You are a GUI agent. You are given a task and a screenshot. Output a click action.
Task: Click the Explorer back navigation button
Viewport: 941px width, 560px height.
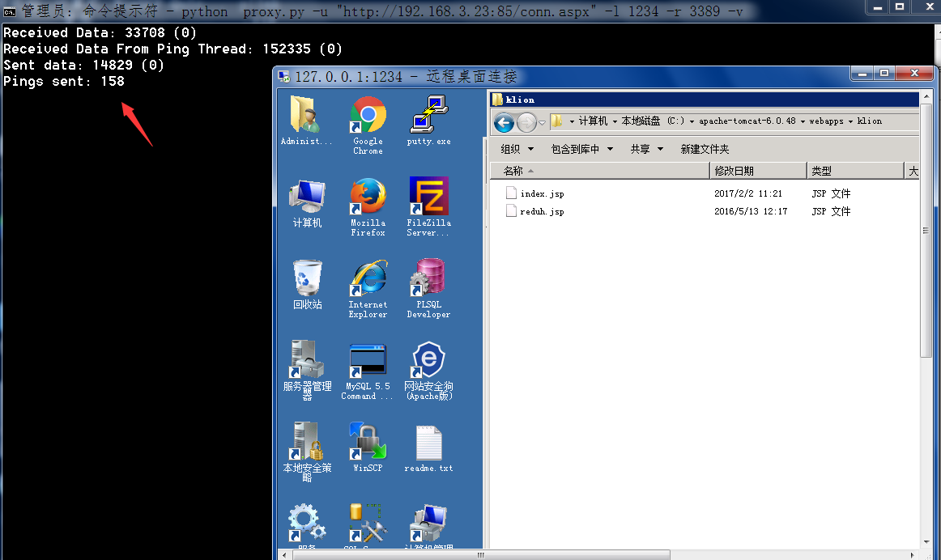click(x=504, y=122)
